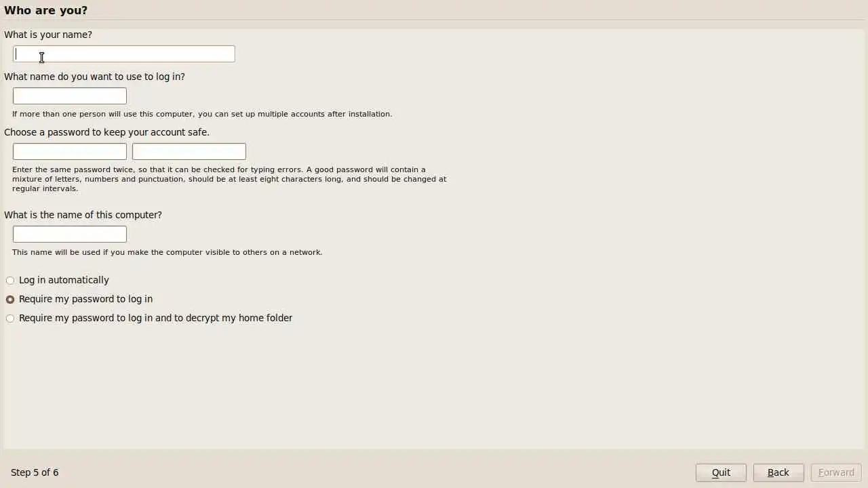Click the greyed-out Forward button

[836, 472]
